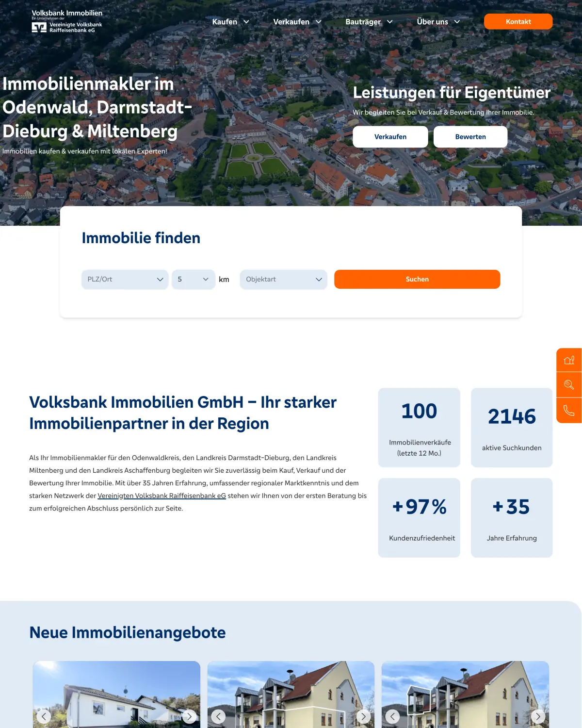Image resolution: width=582 pixels, height=728 pixels.
Task: Click the white Verkaufen hero button
Action: pyautogui.click(x=390, y=137)
